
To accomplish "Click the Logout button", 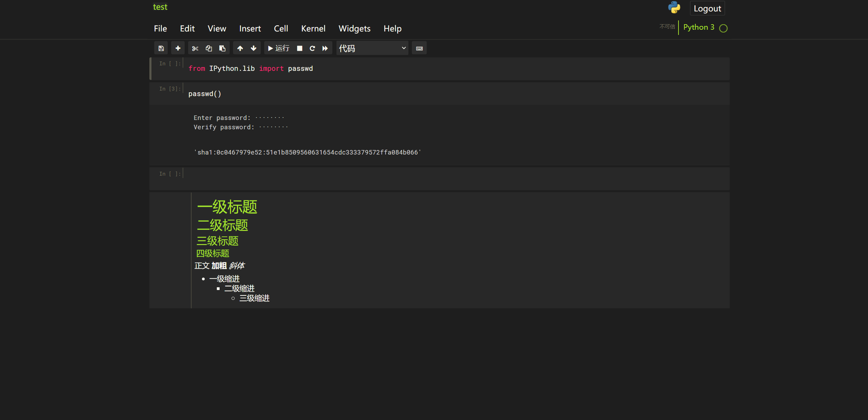I will (x=707, y=9).
